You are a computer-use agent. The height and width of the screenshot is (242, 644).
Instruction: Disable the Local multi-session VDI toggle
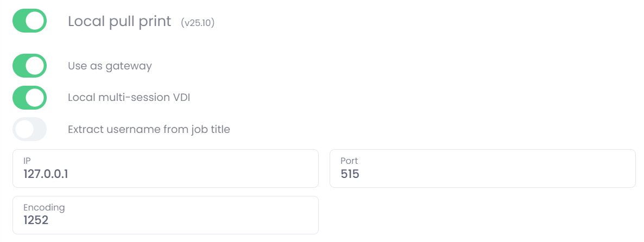29,98
